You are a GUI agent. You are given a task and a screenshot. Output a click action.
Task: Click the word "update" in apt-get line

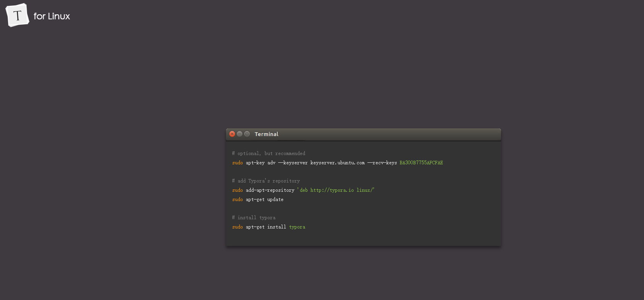tap(275, 199)
